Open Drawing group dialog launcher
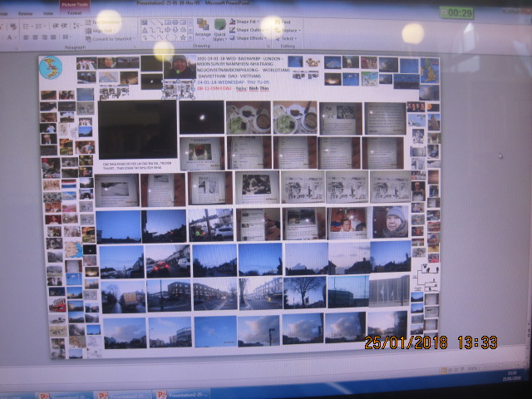 click(268, 47)
